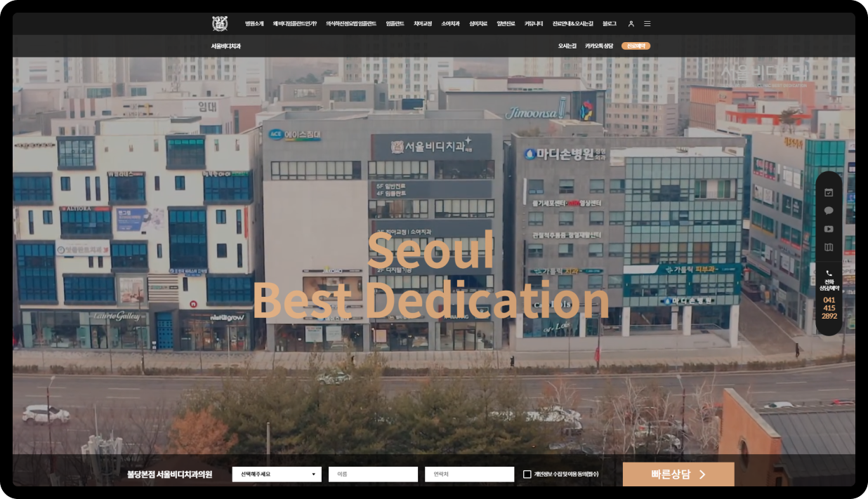Open the 커뮤니티 menu
The image size is (868, 499).
(534, 24)
